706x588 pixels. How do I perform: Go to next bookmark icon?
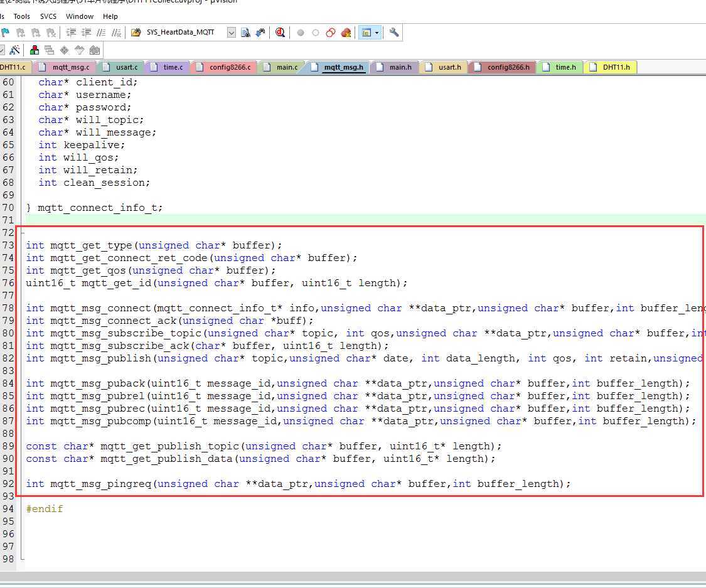36,33
